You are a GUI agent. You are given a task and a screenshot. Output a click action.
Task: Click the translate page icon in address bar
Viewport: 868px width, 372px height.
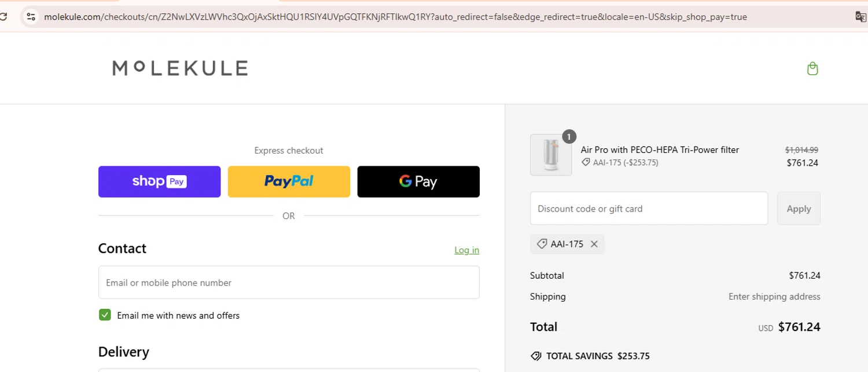pyautogui.click(x=860, y=17)
